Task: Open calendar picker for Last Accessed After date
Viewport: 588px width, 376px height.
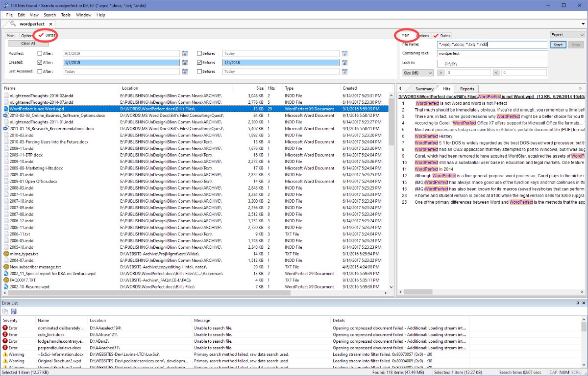Action: coord(185,71)
